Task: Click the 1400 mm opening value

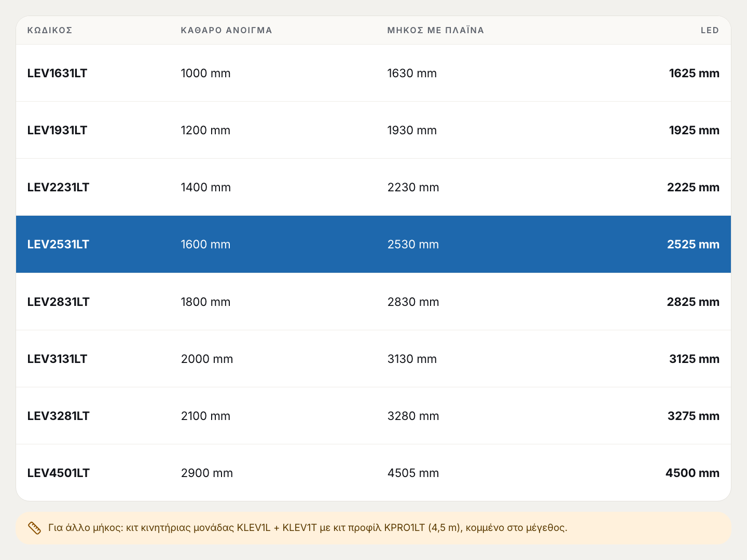Action: click(206, 187)
